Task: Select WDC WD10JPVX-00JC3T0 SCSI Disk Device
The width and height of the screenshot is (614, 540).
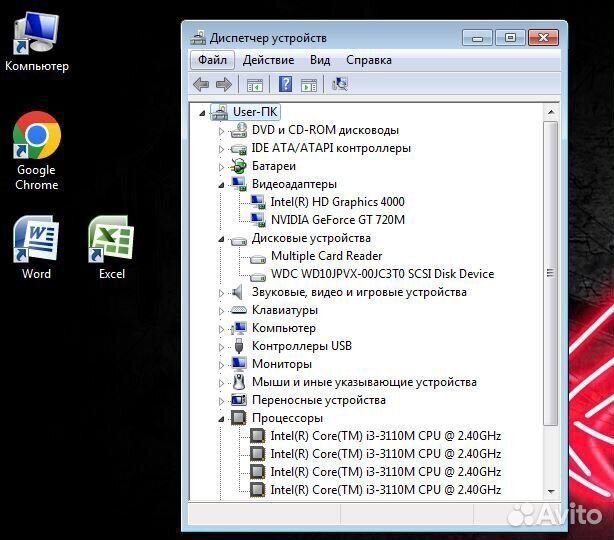Action: tap(382, 274)
